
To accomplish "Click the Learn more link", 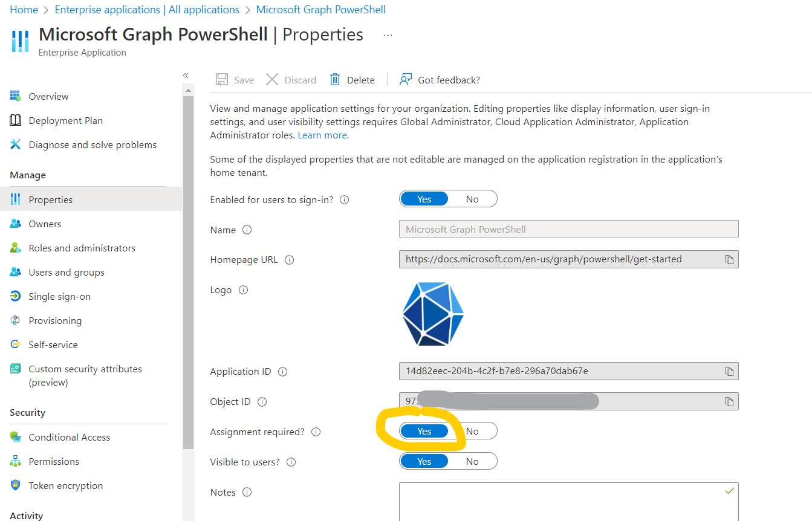I will (322, 135).
